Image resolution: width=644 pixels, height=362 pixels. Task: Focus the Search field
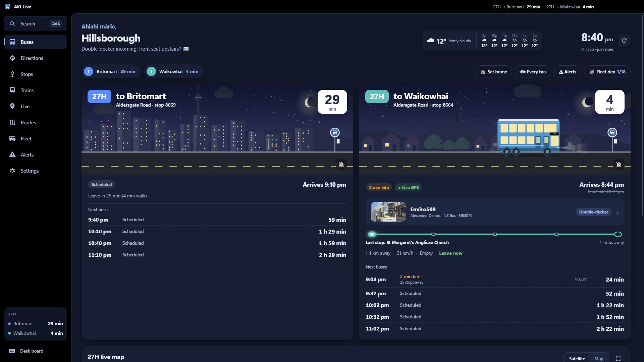[x=36, y=24]
